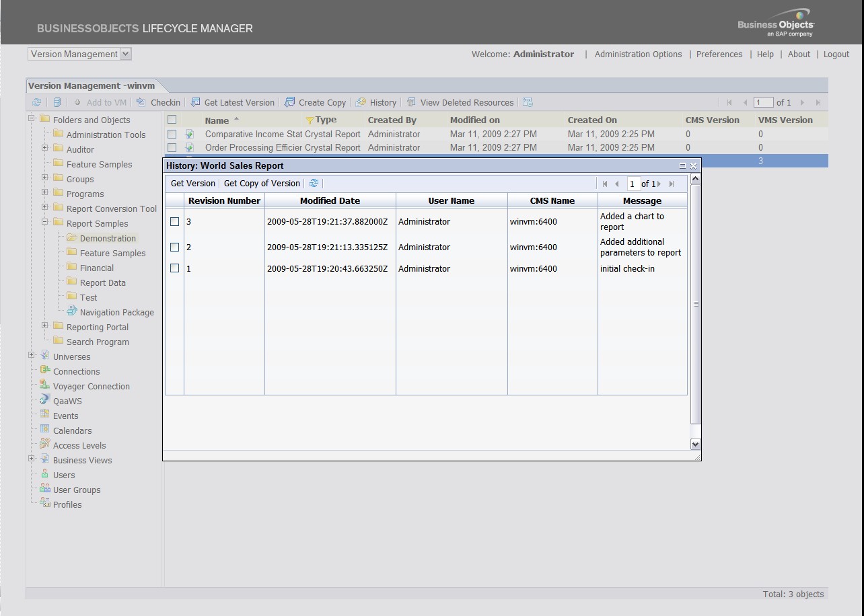Open the Preferences link
864x616 pixels.
pyautogui.click(x=719, y=54)
